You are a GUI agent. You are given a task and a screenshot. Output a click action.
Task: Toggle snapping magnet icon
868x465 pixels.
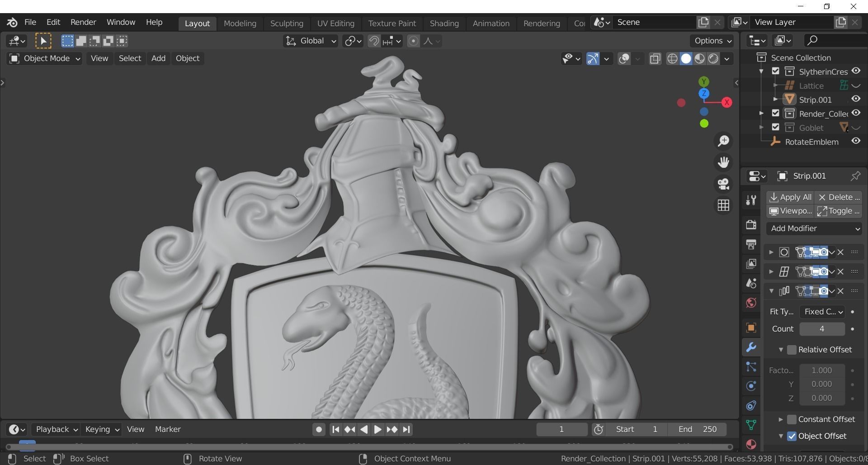374,41
